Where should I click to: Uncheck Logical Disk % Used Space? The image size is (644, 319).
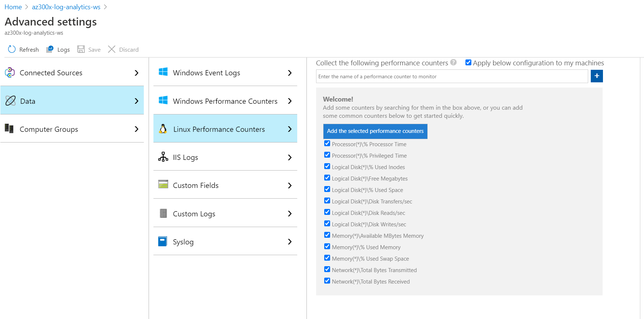(x=327, y=189)
